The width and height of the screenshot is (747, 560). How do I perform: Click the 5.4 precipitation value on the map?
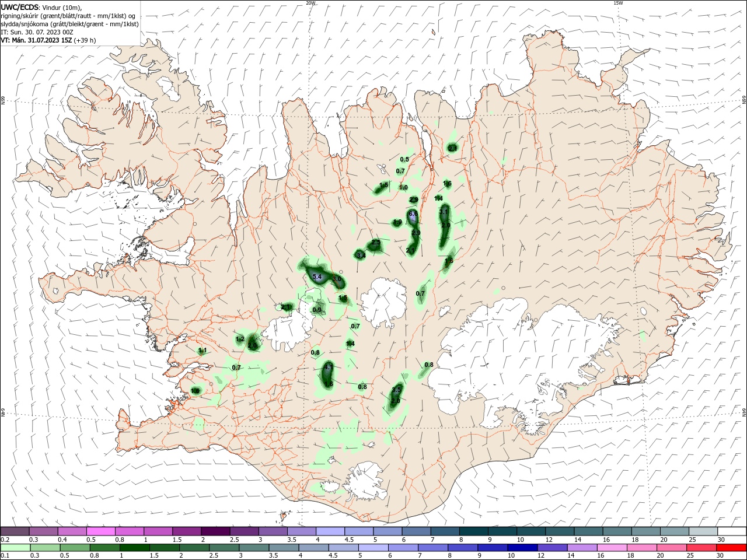[x=317, y=278]
